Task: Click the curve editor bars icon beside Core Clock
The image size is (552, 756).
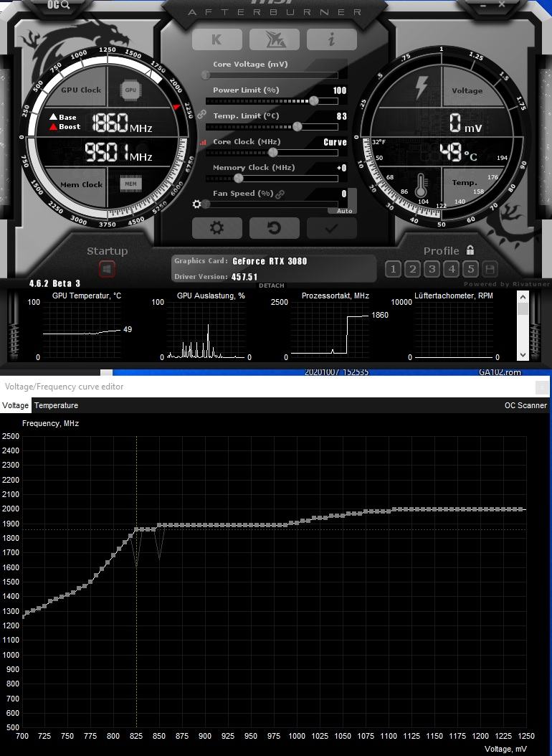Action: pyautogui.click(x=203, y=142)
